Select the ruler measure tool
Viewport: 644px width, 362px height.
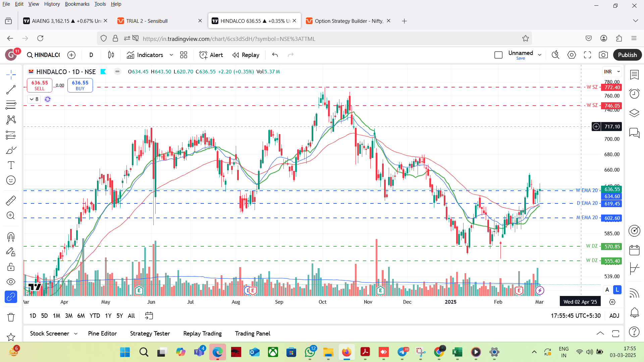pos(11,200)
